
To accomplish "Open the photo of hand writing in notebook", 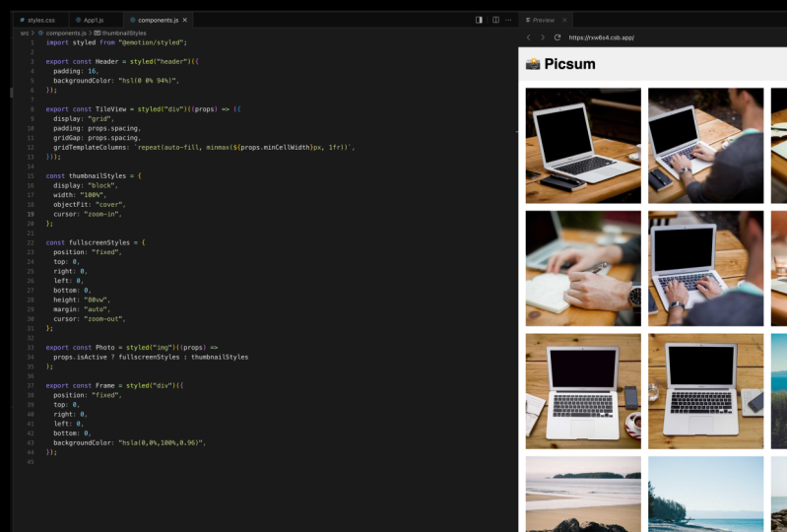I will click(583, 268).
